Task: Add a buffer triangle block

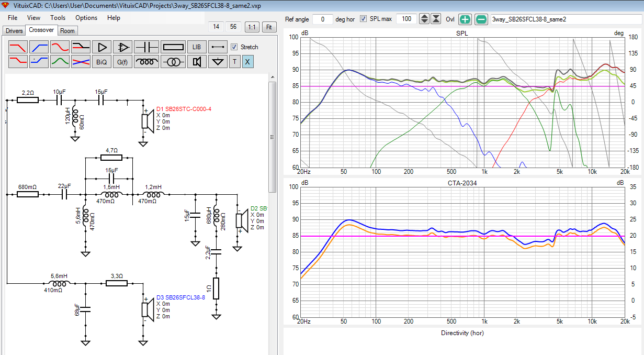Action: (102, 47)
